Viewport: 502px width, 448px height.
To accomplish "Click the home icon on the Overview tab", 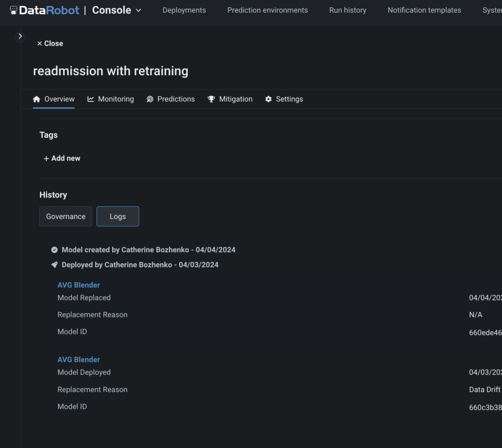I will click(37, 99).
